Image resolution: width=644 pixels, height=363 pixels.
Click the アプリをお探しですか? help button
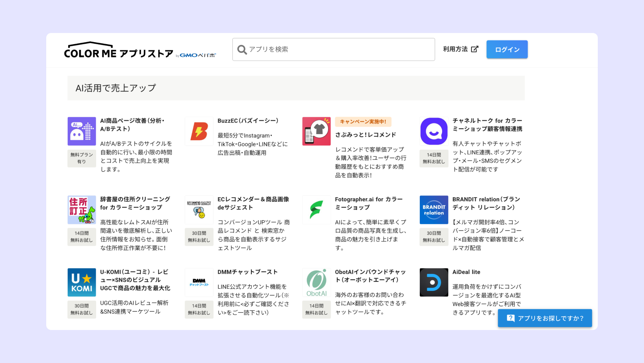pyautogui.click(x=545, y=318)
